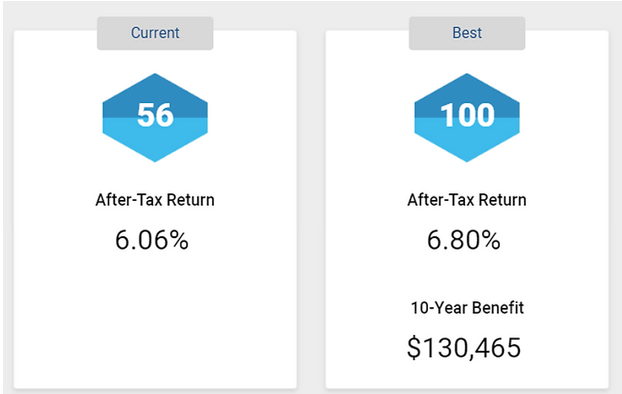Click Best card's blank space beside 10-Year Benefit
622x394 pixels.
click(x=567, y=308)
